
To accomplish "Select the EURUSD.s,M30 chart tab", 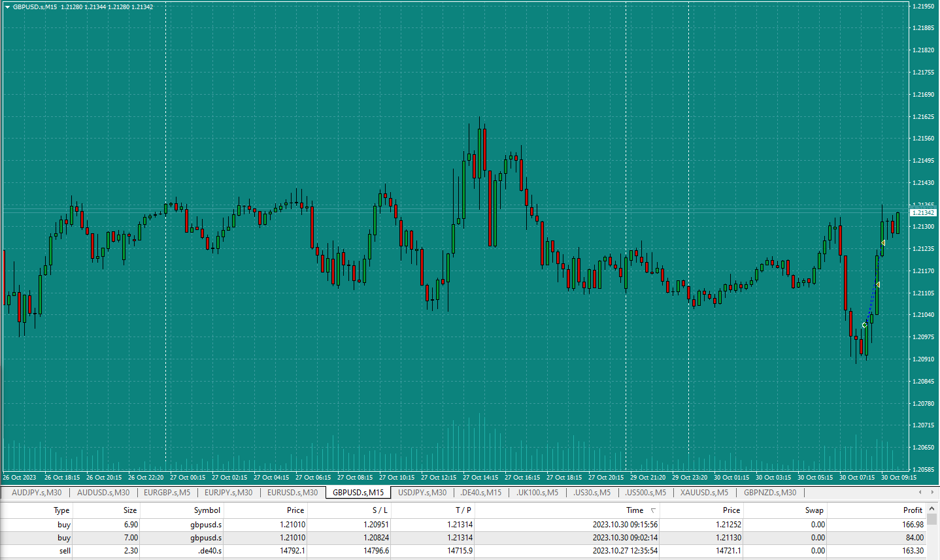I will point(292,493).
